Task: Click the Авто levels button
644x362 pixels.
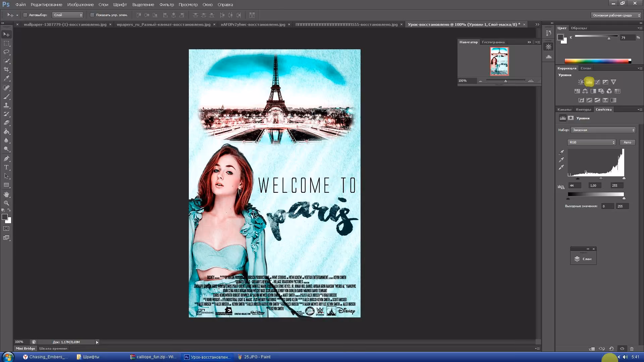Action: (x=627, y=142)
